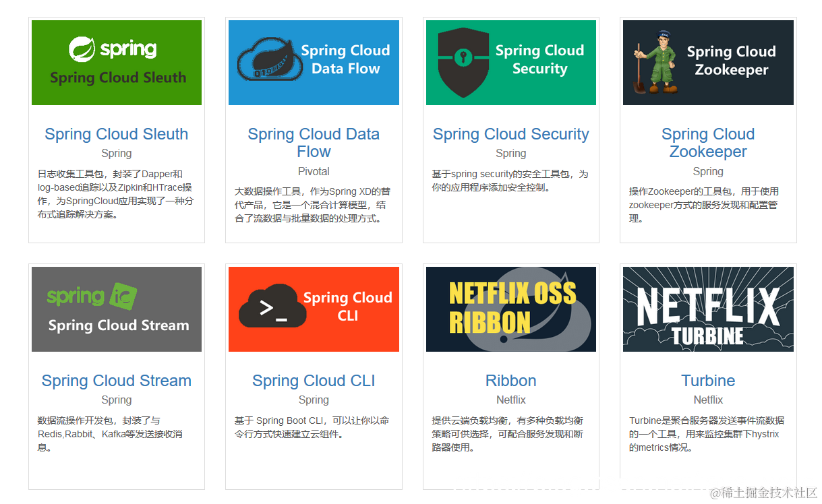The height and width of the screenshot is (504, 822).
Task: Open the Spring Cloud Data Flow banner image
Action: click(x=314, y=63)
